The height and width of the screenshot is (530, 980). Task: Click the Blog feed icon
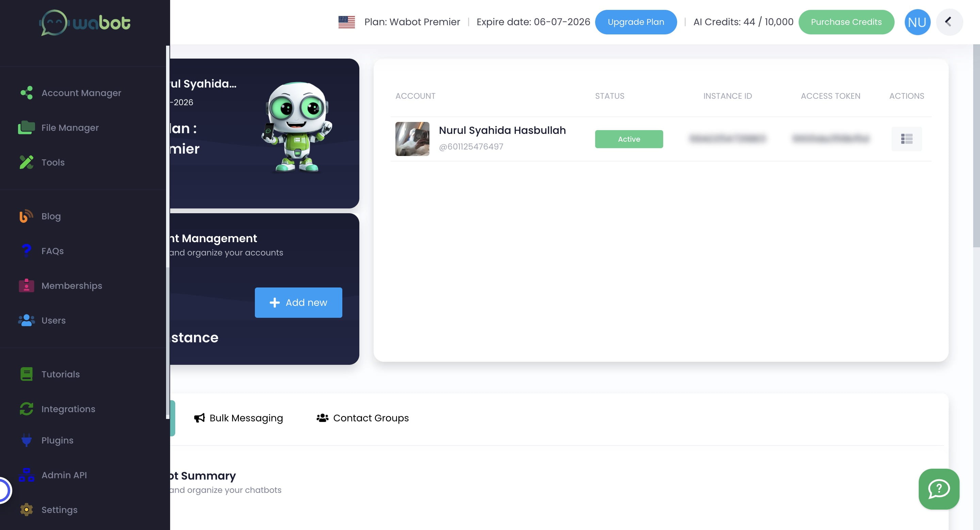click(26, 216)
